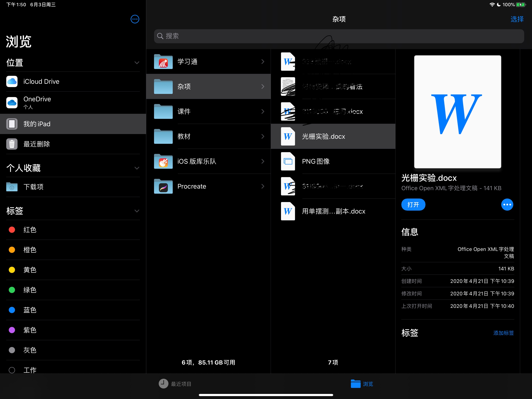Open the 最近删除 trash icon
This screenshot has width=532, height=399.
12,144
